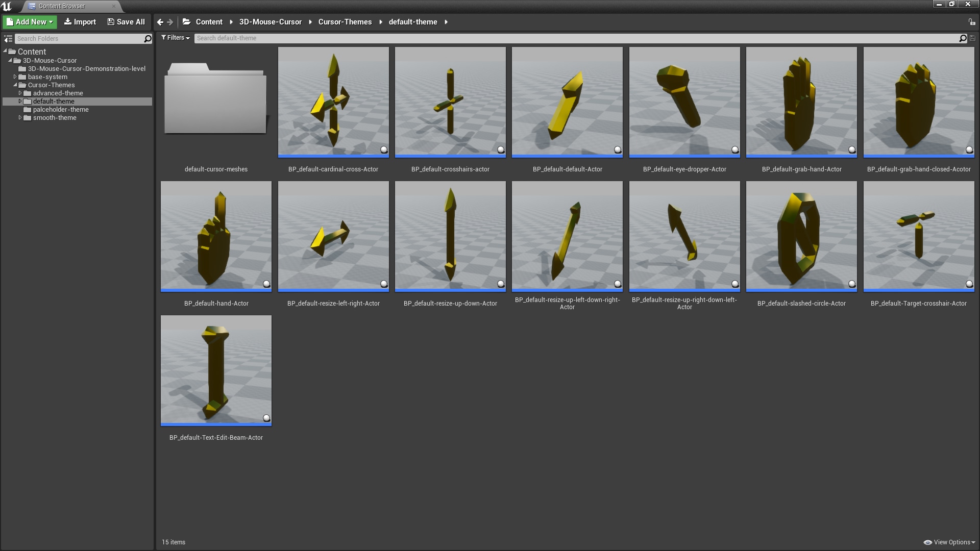Image resolution: width=980 pixels, height=551 pixels.
Task: Click the forward navigation arrow
Action: click(x=169, y=22)
